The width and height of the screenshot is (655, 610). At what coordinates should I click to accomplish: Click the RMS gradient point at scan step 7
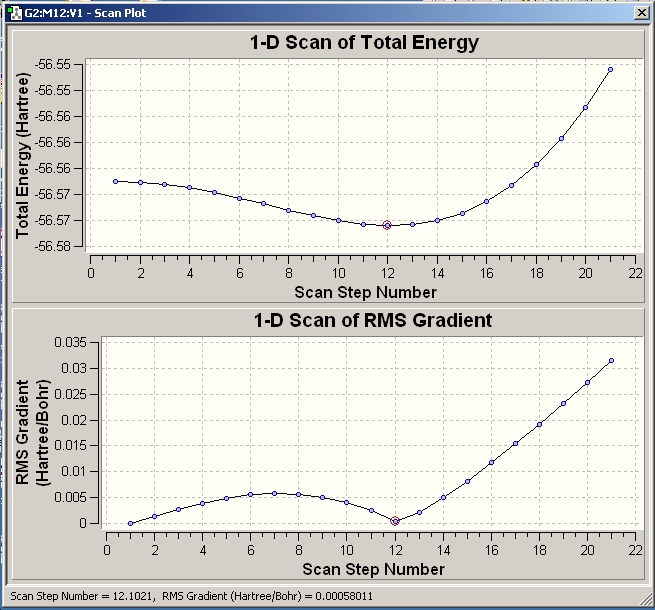(x=274, y=493)
